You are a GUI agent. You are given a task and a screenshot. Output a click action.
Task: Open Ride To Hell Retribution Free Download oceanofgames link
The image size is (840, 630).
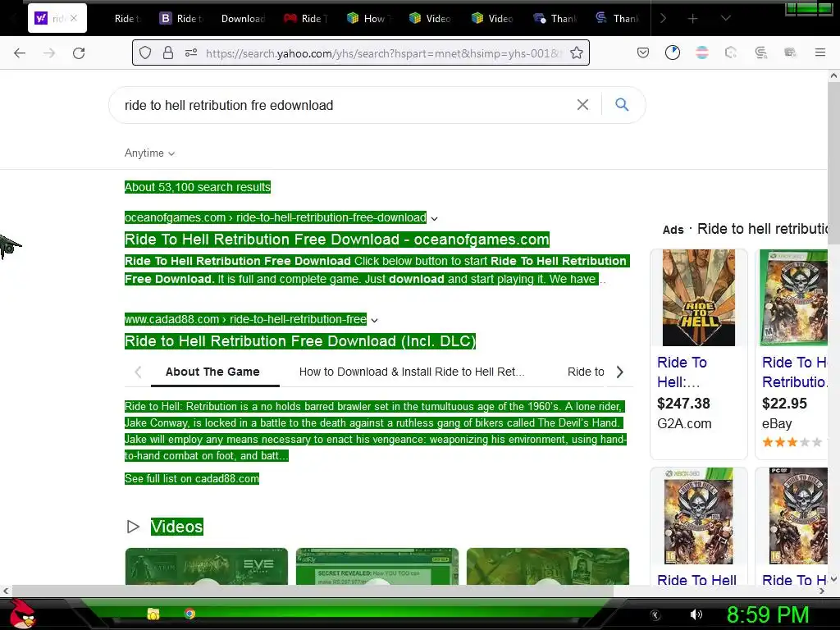(337, 240)
